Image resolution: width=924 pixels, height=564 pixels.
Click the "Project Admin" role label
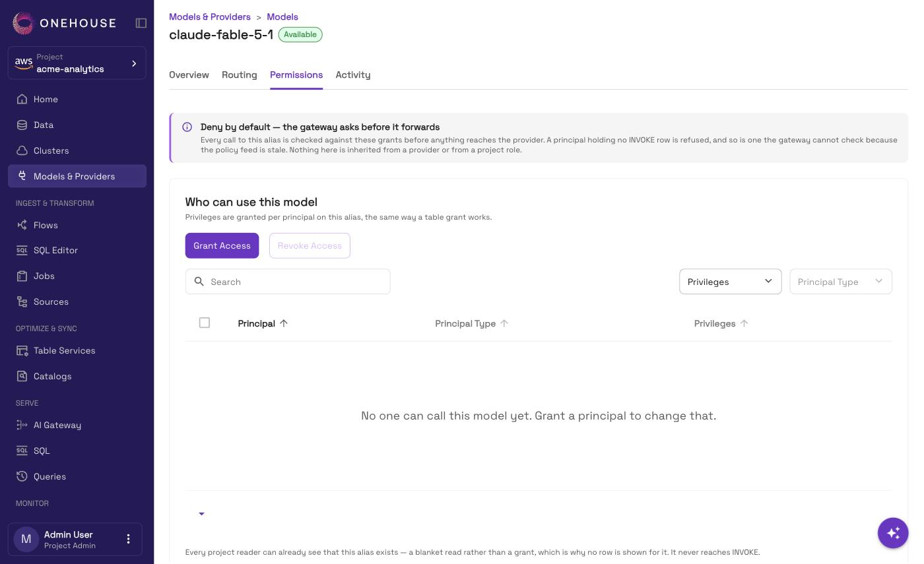pos(70,546)
